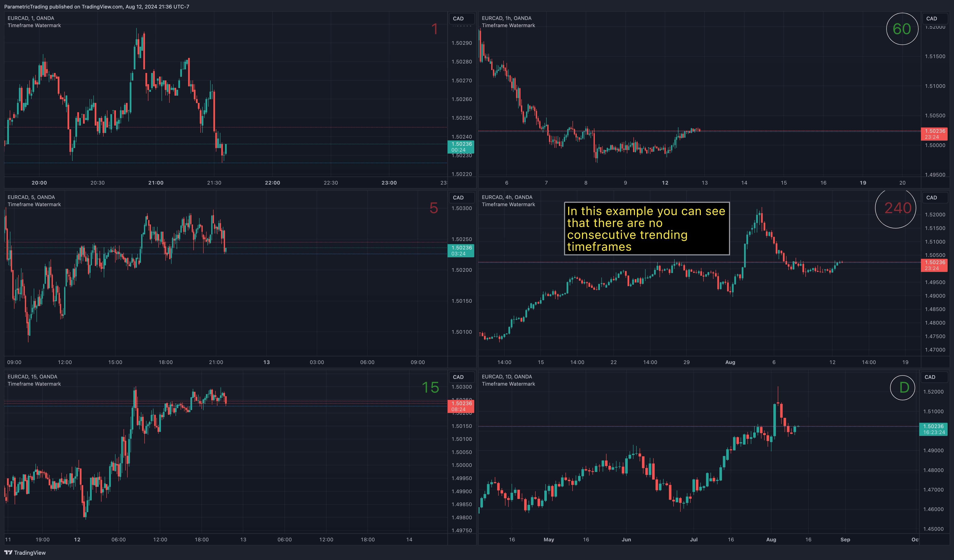Click the 1.51500 price level on 1h chart

point(935,56)
